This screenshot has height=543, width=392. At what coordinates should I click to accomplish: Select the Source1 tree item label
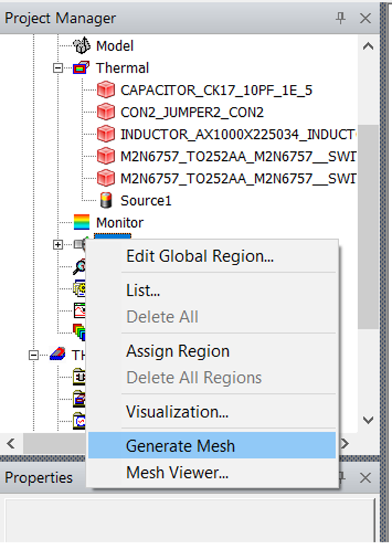[x=146, y=201]
